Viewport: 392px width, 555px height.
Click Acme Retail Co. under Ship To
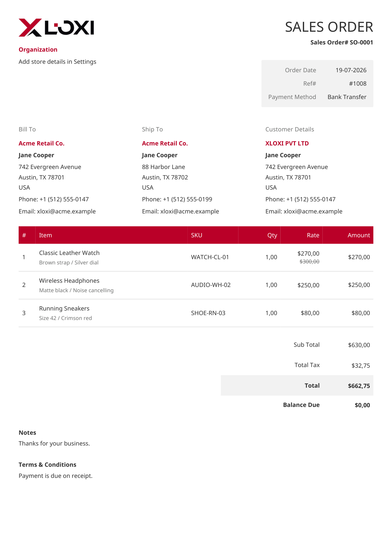click(165, 143)
